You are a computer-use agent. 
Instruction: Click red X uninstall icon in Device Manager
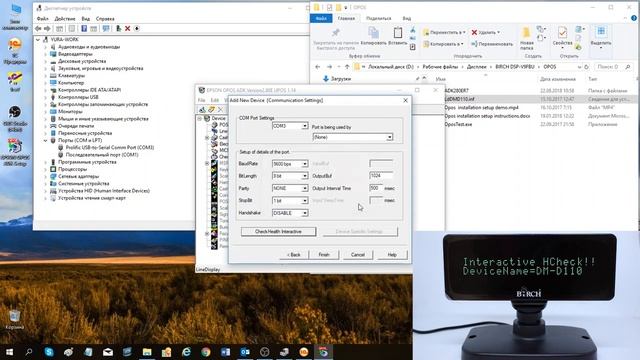pyautogui.click(x=127, y=29)
